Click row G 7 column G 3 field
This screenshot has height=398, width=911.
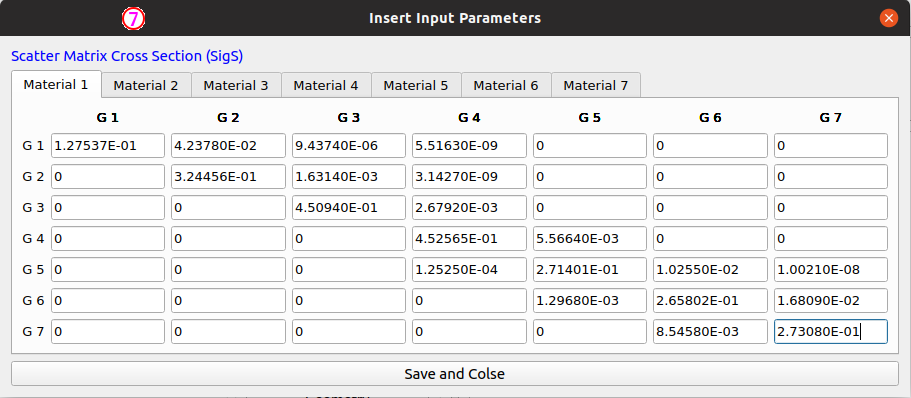pyautogui.click(x=349, y=332)
